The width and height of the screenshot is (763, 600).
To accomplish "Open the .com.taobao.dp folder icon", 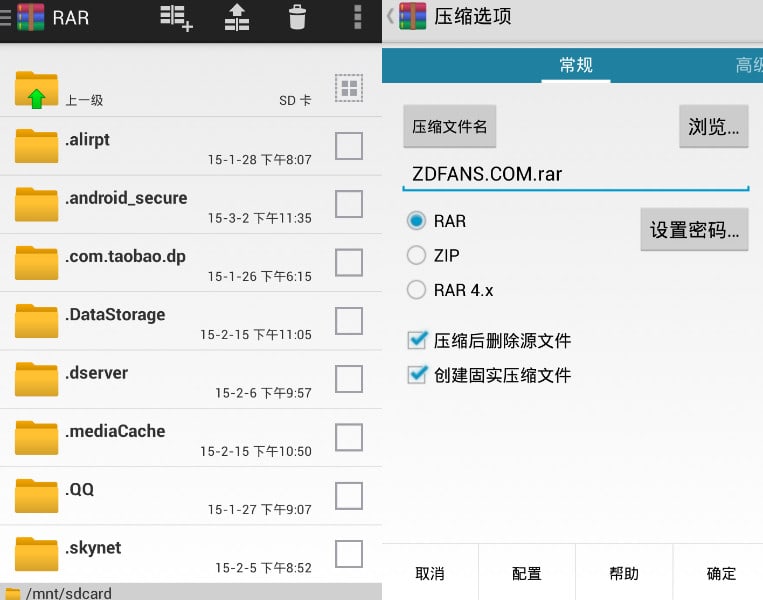I will [x=36, y=262].
